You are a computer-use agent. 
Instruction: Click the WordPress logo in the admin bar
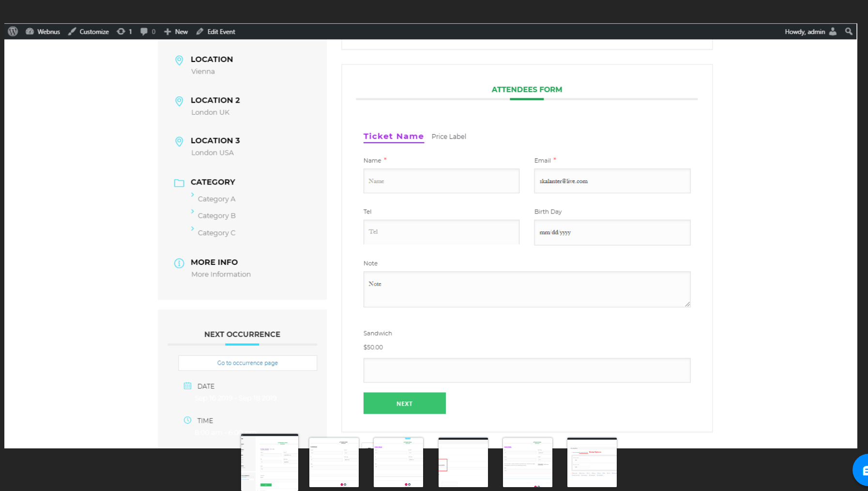click(12, 31)
